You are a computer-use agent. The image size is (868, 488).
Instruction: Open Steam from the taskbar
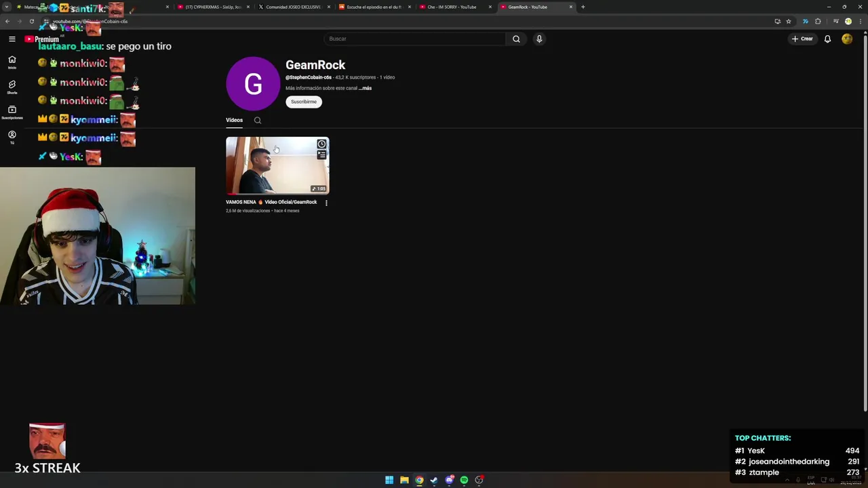pyautogui.click(x=434, y=480)
